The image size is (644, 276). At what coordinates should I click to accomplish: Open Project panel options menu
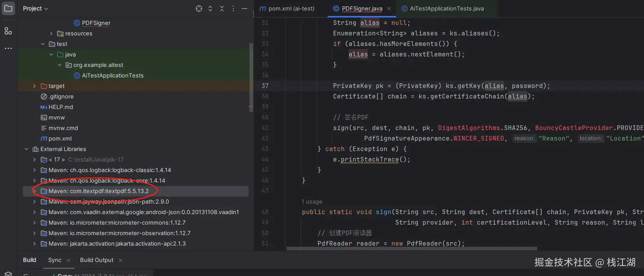tap(233, 9)
